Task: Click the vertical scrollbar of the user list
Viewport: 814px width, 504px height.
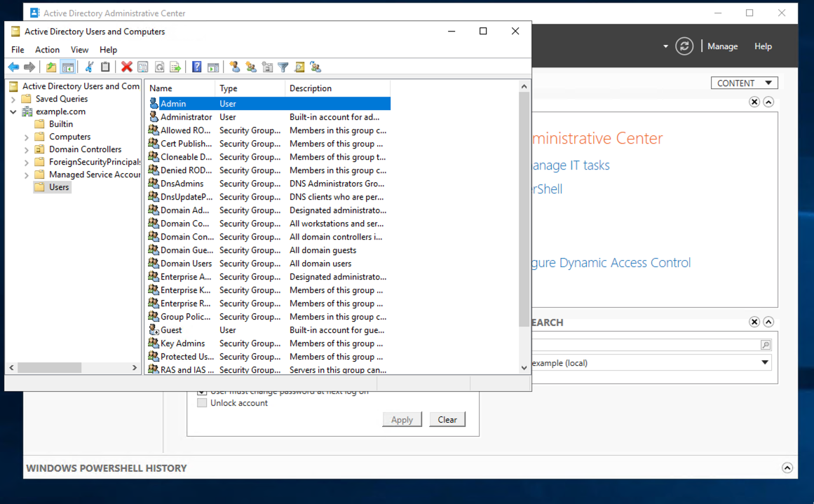Action: tap(524, 209)
